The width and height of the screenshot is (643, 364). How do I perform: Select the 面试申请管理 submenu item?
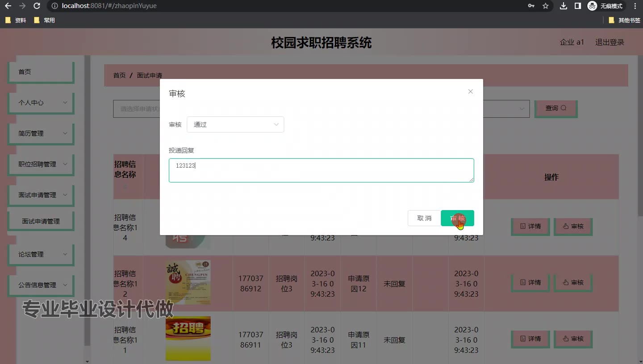pyautogui.click(x=41, y=221)
